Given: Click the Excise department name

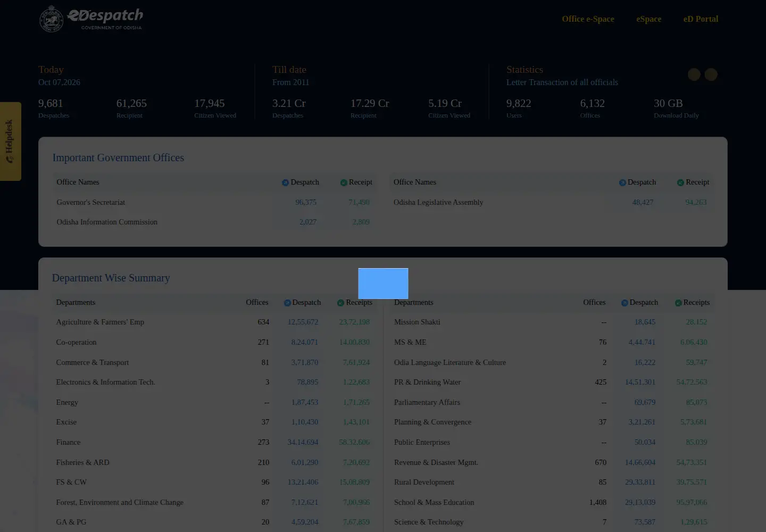Looking at the screenshot, I should pyautogui.click(x=66, y=422).
